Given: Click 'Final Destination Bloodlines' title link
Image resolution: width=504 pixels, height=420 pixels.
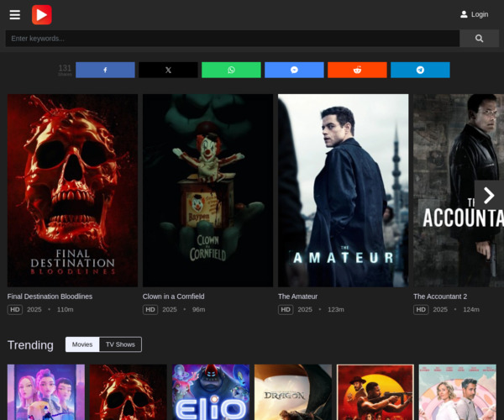Looking at the screenshot, I should tap(50, 297).
